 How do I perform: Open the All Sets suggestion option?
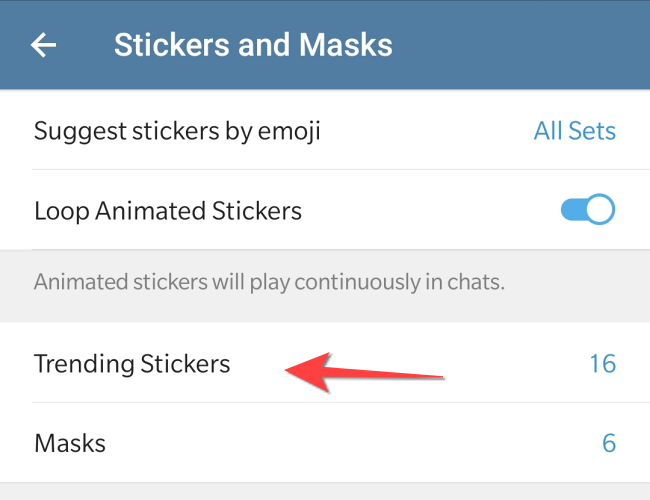(x=574, y=131)
